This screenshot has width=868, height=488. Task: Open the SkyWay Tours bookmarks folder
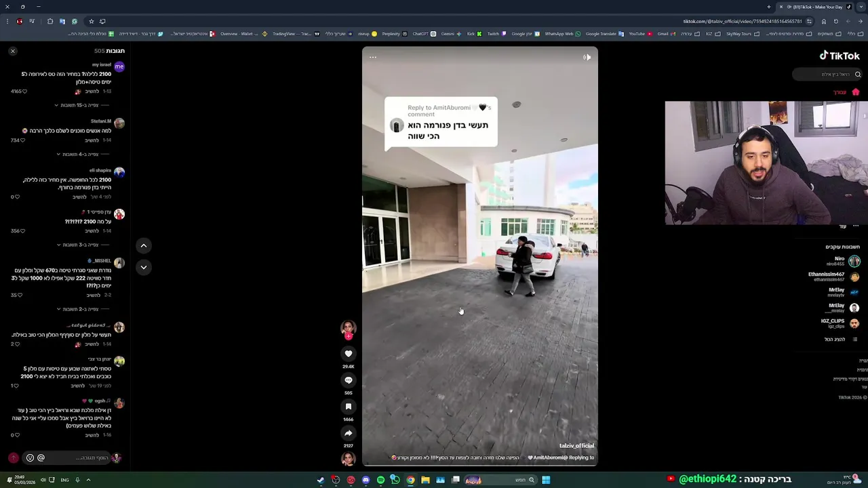[x=743, y=34]
